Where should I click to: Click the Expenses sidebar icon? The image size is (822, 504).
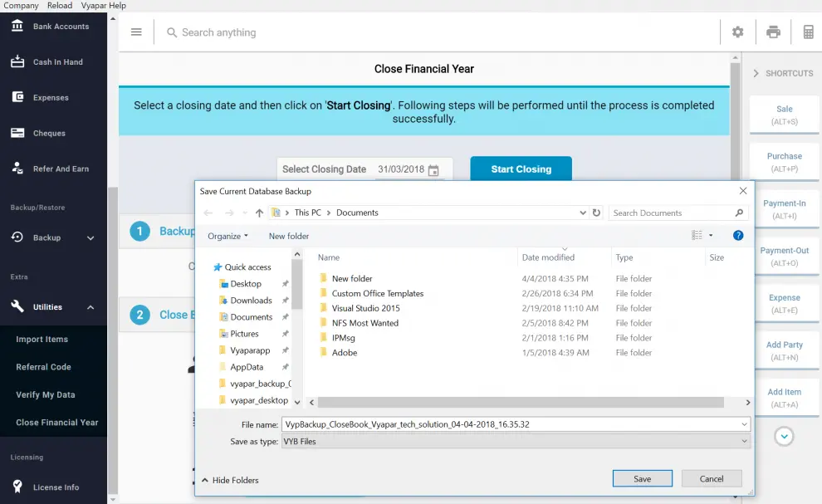click(17, 97)
